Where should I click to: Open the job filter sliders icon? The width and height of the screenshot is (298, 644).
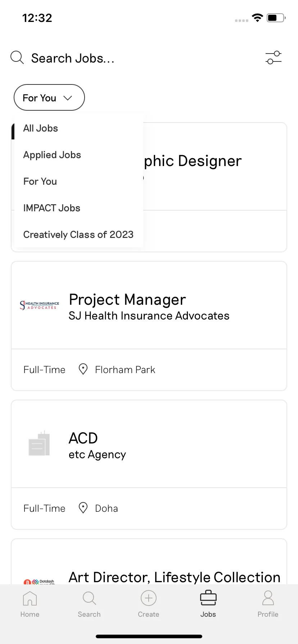pyautogui.click(x=274, y=58)
